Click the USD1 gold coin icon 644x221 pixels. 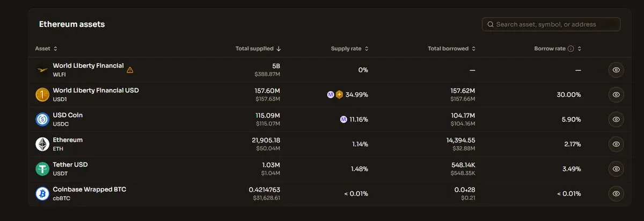pyautogui.click(x=42, y=95)
